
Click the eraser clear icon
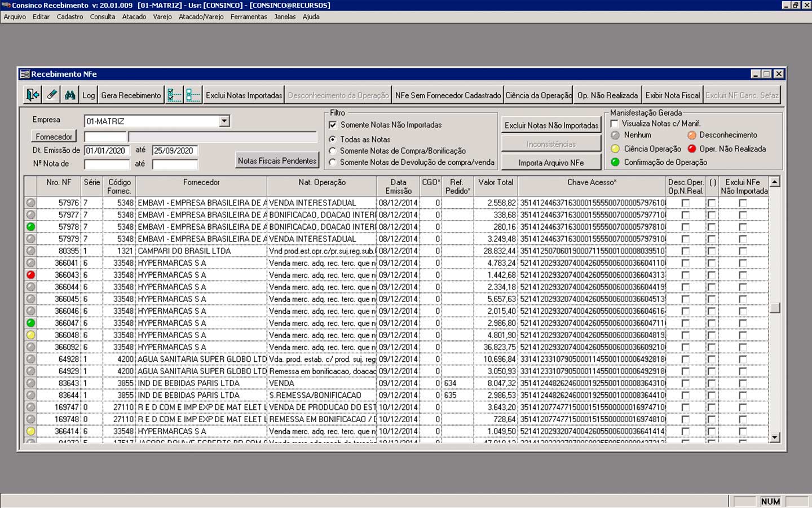51,95
